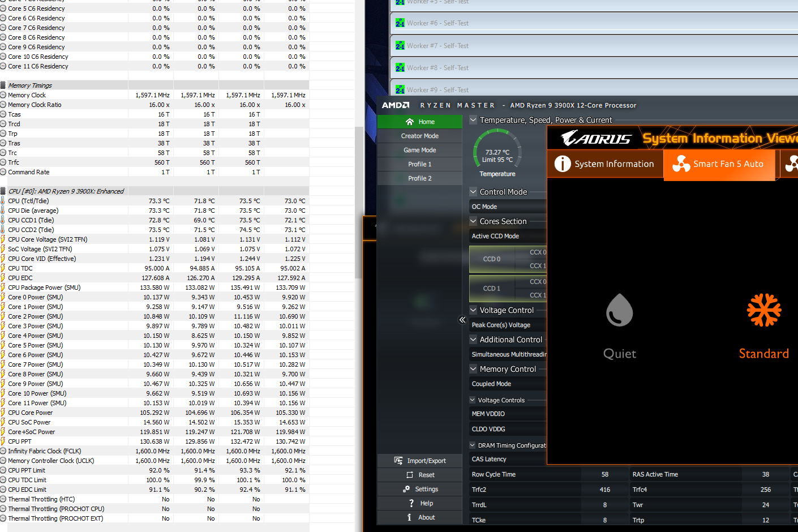
Task: Click the lightning icon beside CPU Core Voltage
Action: tap(3, 239)
